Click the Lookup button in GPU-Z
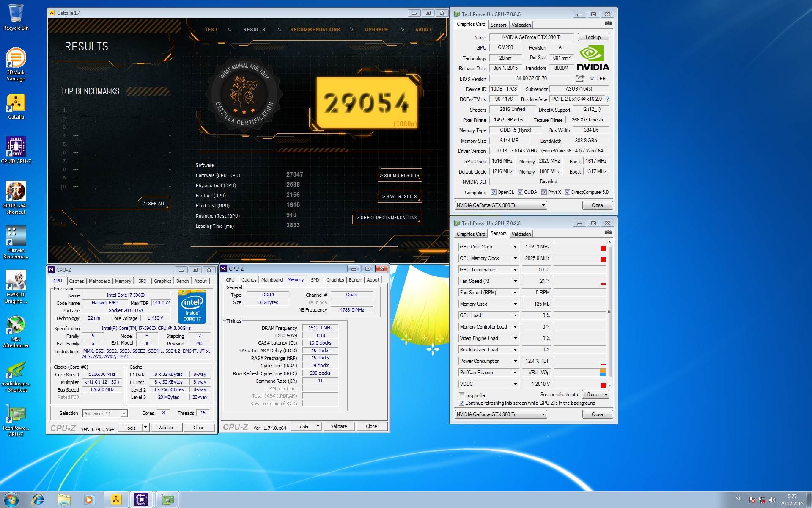Screen dimensions: 812x508 click(x=593, y=37)
